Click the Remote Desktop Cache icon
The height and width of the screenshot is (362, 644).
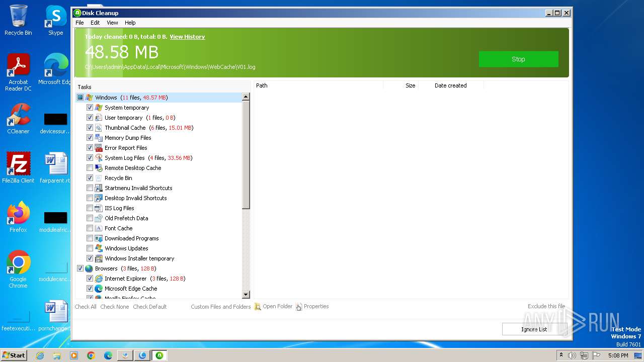(x=99, y=168)
